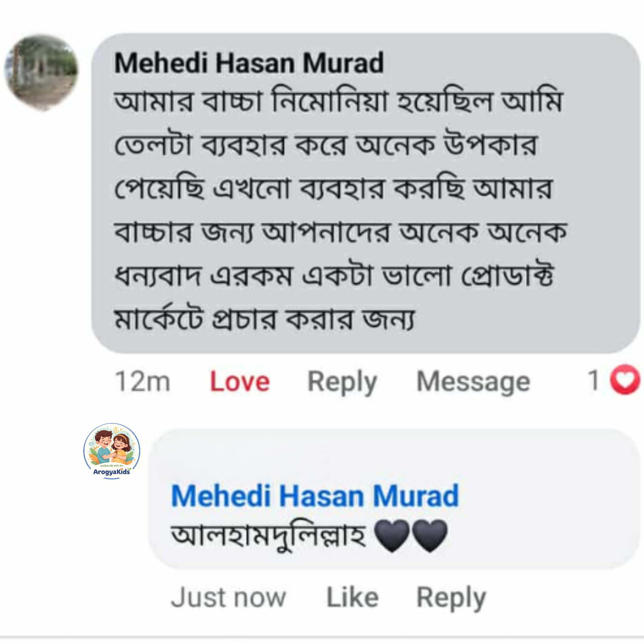Click the second black heart emoji
This screenshot has width=644, height=644.
point(430,536)
